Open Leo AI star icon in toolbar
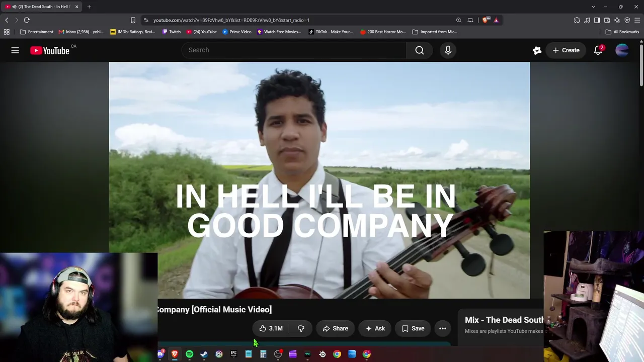The image size is (644, 362). [x=617, y=20]
